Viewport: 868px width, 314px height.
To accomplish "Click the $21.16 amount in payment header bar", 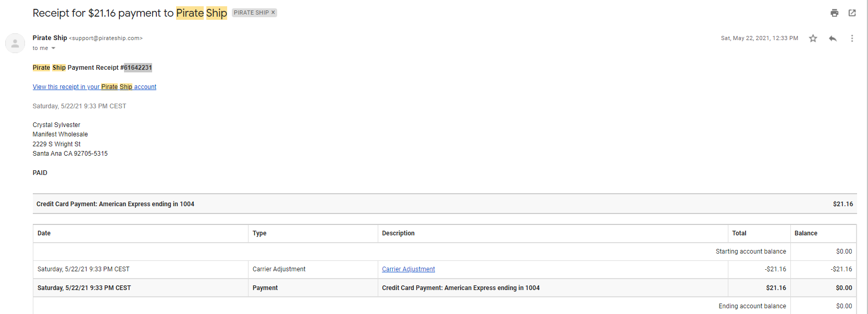I will point(843,204).
